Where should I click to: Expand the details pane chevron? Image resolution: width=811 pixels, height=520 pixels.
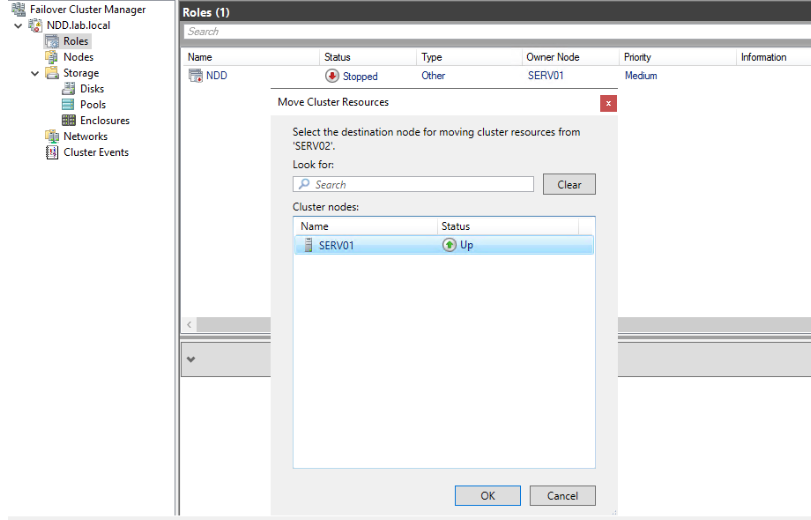(x=191, y=359)
